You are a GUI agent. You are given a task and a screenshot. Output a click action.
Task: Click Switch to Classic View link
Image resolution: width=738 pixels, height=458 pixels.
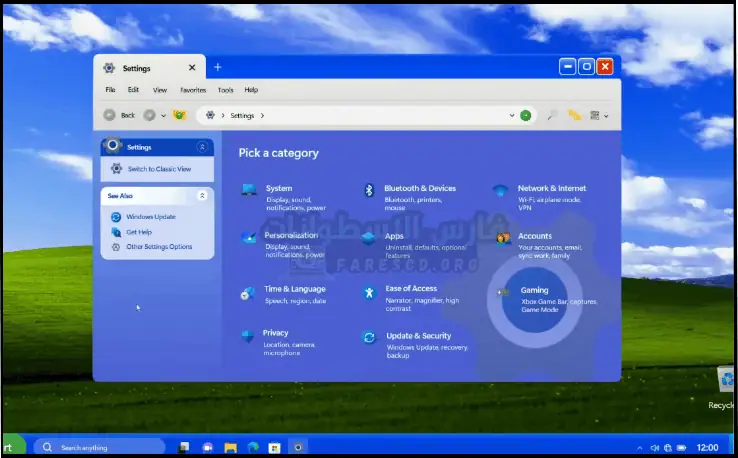coord(159,169)
